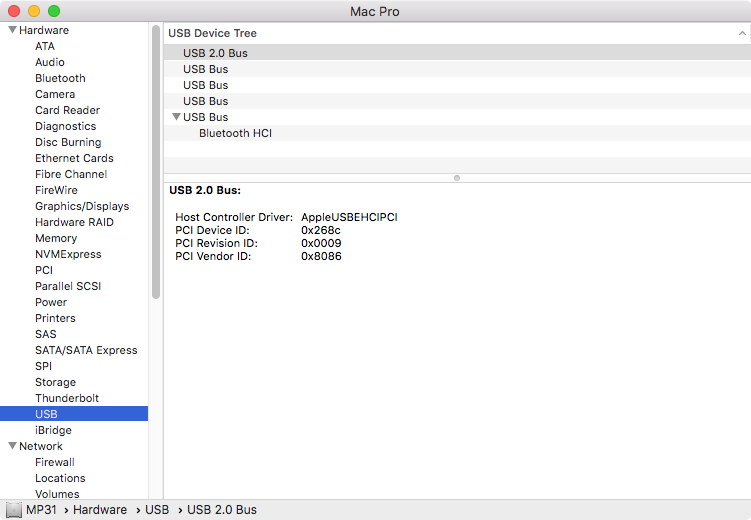This screenshot has width=751, height=520.
Task: Collapse the expanded USB Bus with Bluetooth HCI
Action: click(x=176, y=117)
